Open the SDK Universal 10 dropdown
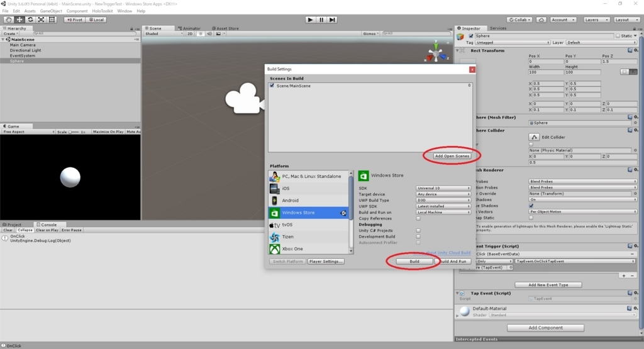 443,188
